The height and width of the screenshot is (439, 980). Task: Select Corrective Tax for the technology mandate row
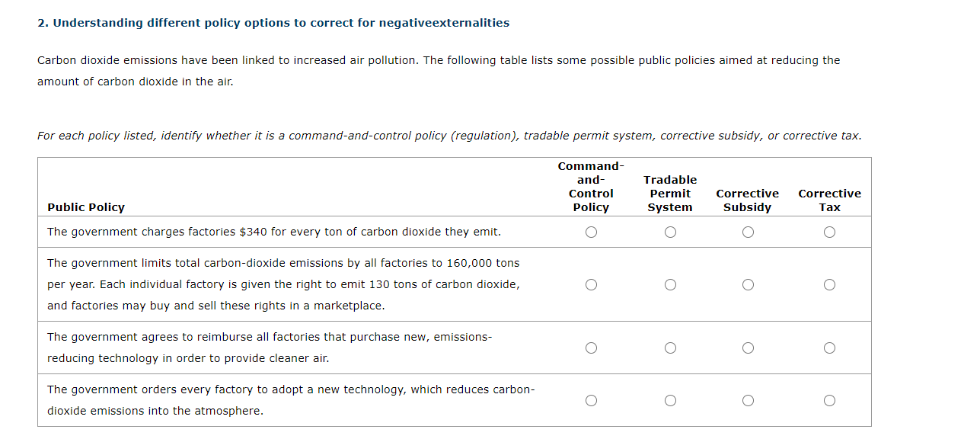(x=829, y=399)
